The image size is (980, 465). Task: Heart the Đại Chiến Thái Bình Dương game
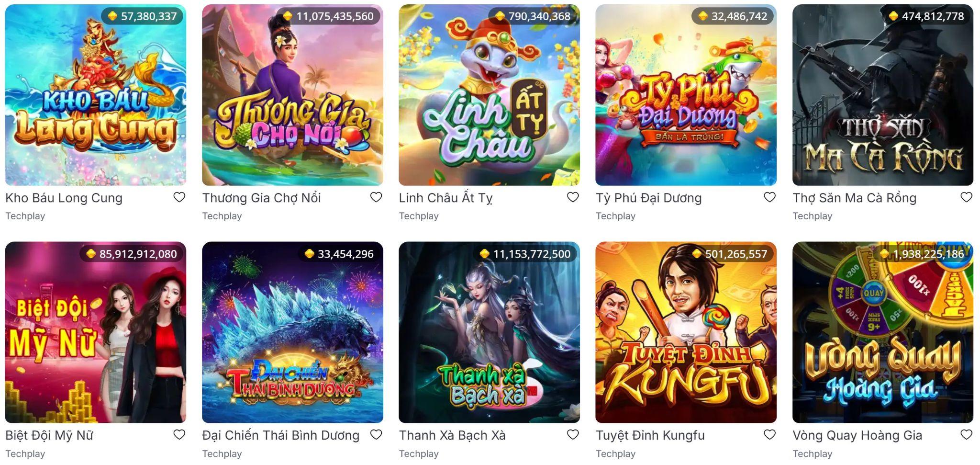[x=376, y=435]
